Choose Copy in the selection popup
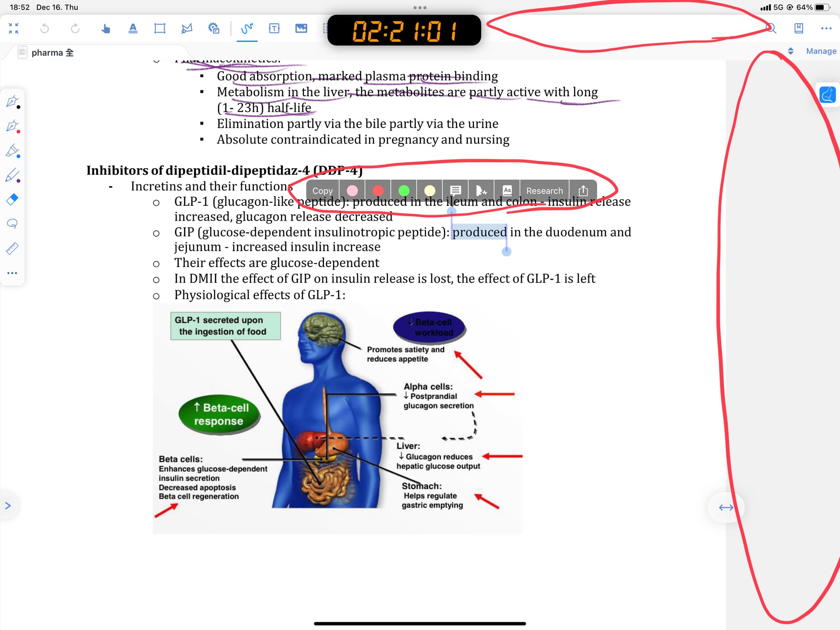The width and height of the screenshot is (840, 630). (x=322, y=191)
